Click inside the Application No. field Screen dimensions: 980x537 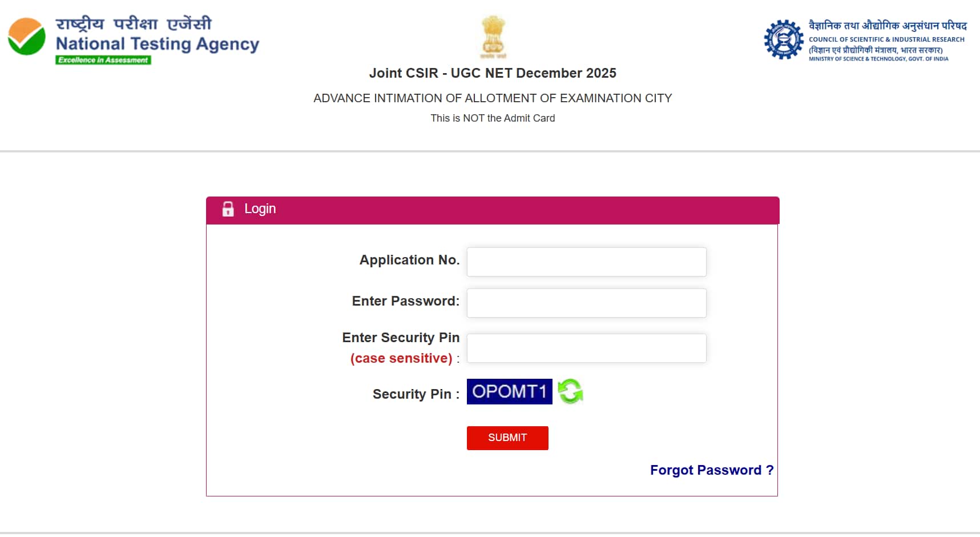pyautogui.click(x=586, y=262)
